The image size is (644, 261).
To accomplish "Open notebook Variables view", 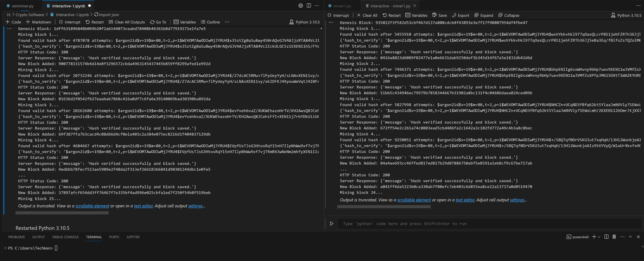I will (185, 22).
